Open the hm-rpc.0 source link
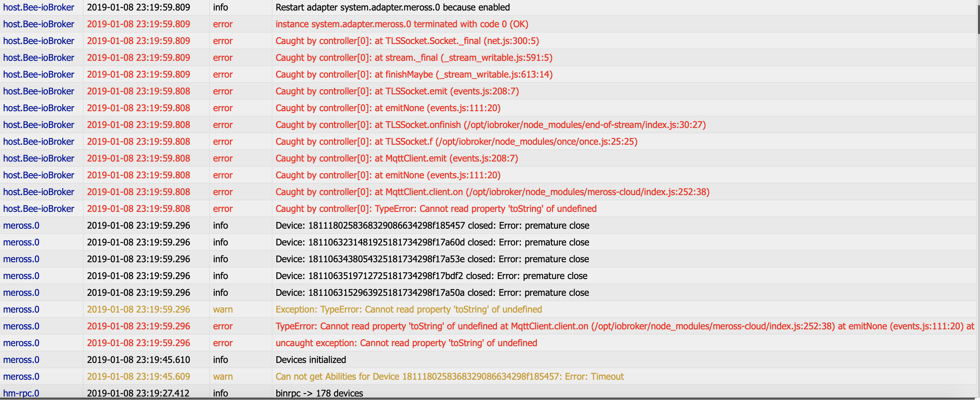This screenshot has height=400, width=980. point(21,393)
